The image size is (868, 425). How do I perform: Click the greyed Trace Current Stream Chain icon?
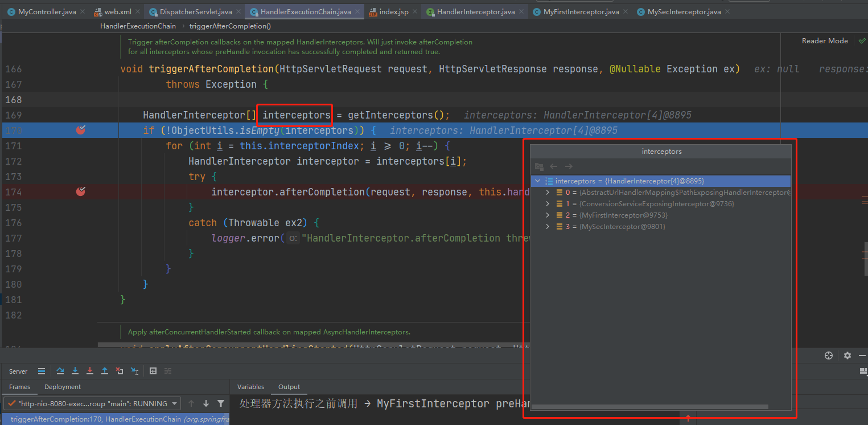click(x=168, y=371)
